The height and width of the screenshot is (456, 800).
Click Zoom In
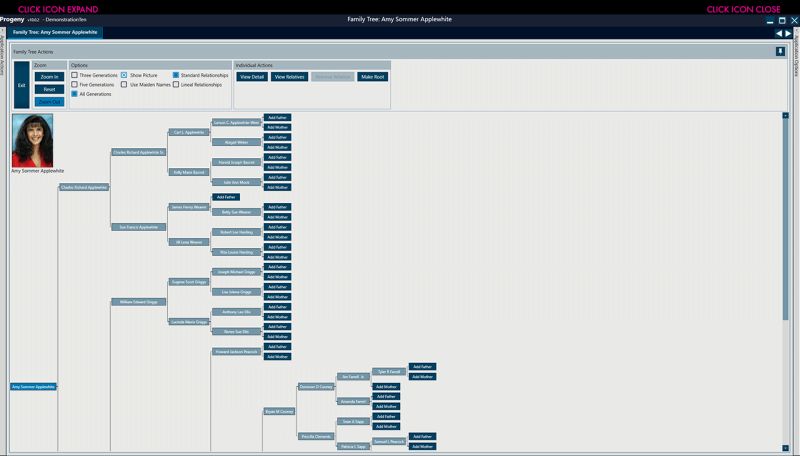click(x=49, y=77)
